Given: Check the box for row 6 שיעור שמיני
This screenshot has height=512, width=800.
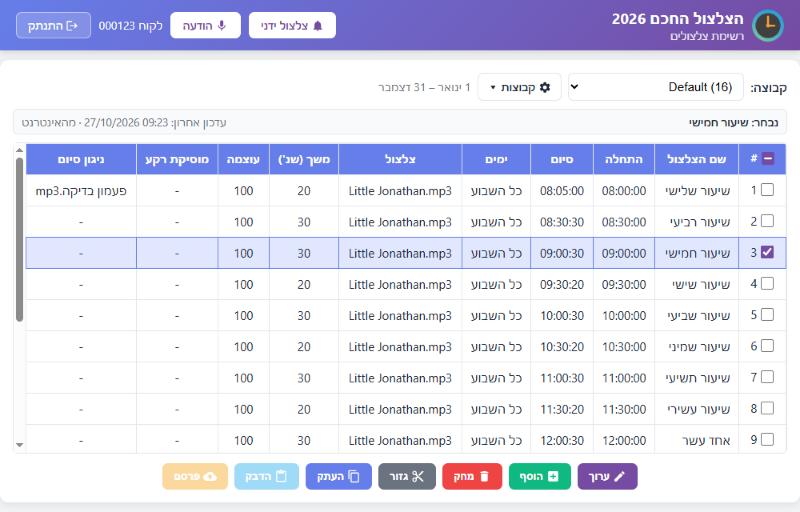Looking at the screenshot, I should [767, 346].
